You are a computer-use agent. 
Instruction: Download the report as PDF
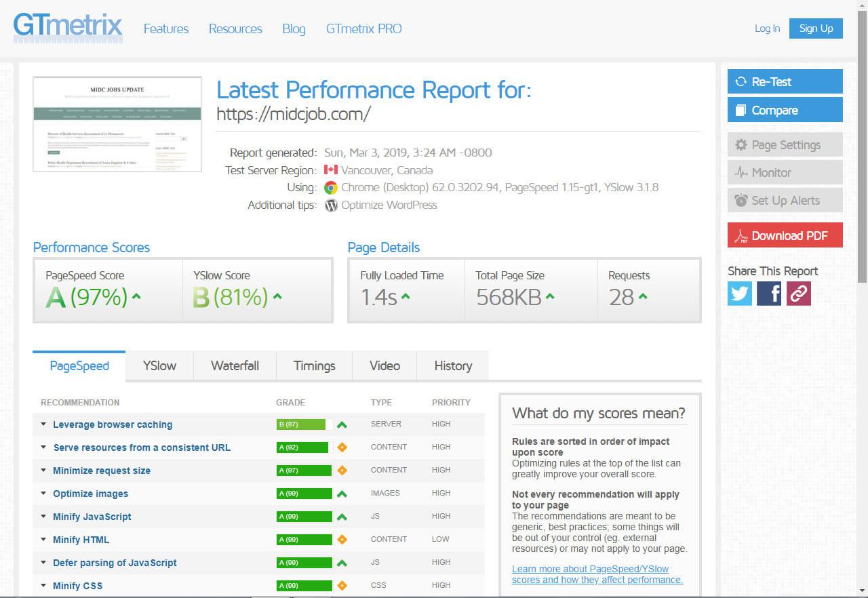(x=785, y=235)
